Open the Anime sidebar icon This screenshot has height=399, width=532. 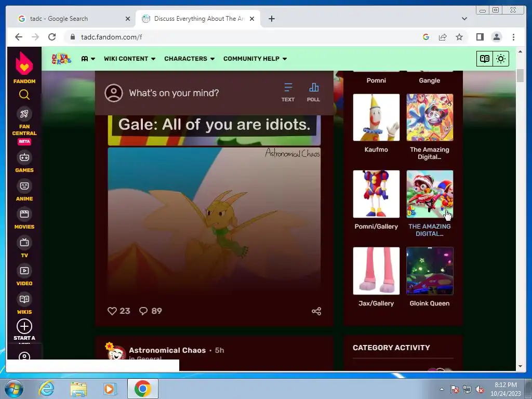click(x=24, y=186)
